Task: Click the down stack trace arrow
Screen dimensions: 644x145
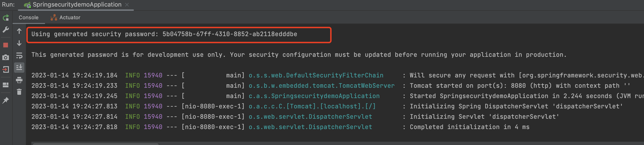Action: [x=19, y=44]
